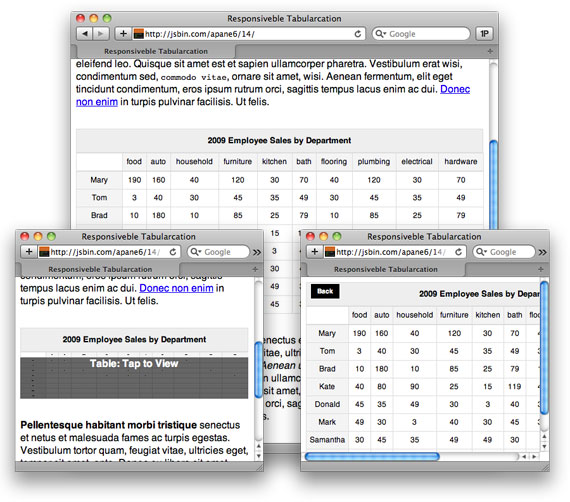The width and height of the screenshot is (570, 502).
Task: Click resize grip of bottom-right window
Action: 545,467
